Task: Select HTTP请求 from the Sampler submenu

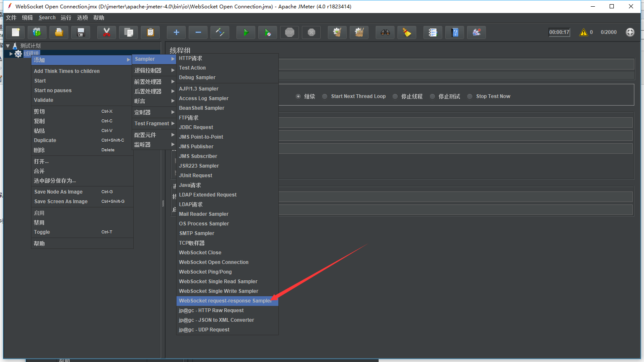Action: pos(227,58)
